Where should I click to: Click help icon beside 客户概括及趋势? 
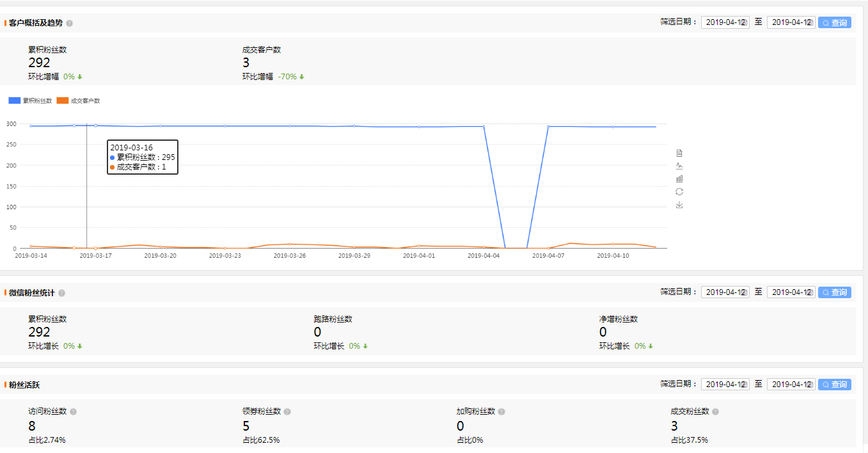[x=69, y=23]
